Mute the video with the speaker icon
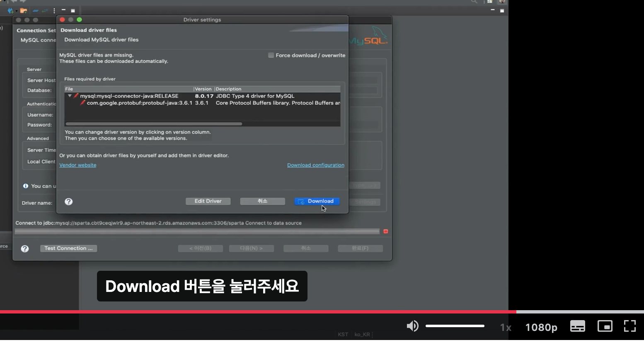Screen dimensions: 644x345 click(x=412, y=326)
